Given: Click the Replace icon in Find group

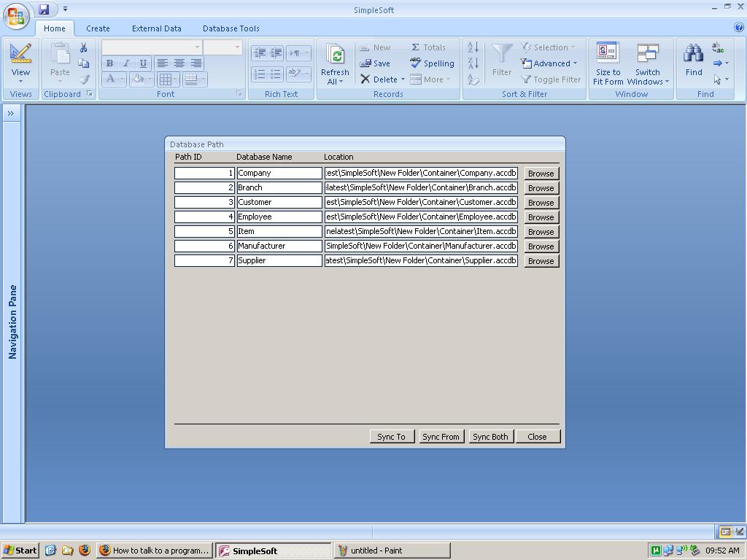Looking at the screenshot, I should [x=718, y=47].
